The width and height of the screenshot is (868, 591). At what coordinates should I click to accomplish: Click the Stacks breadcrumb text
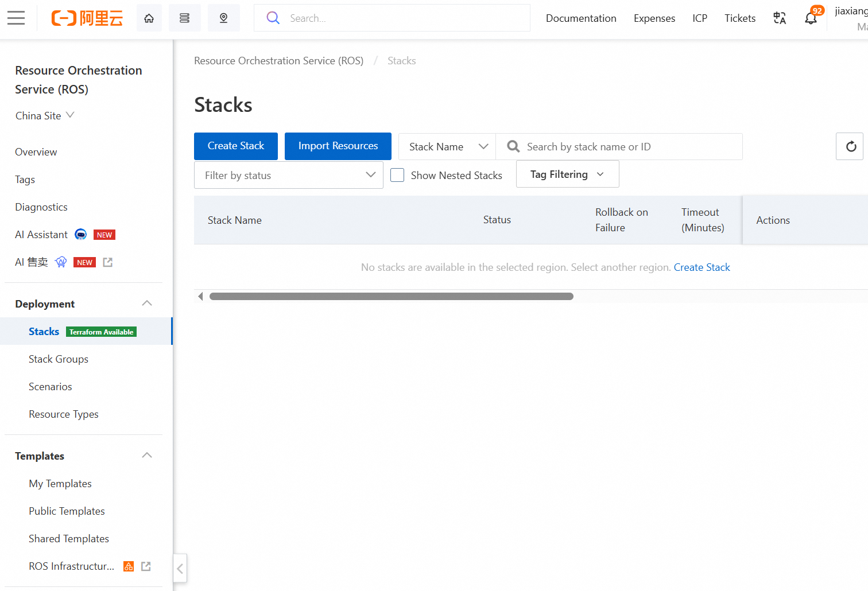pos(401,61)
